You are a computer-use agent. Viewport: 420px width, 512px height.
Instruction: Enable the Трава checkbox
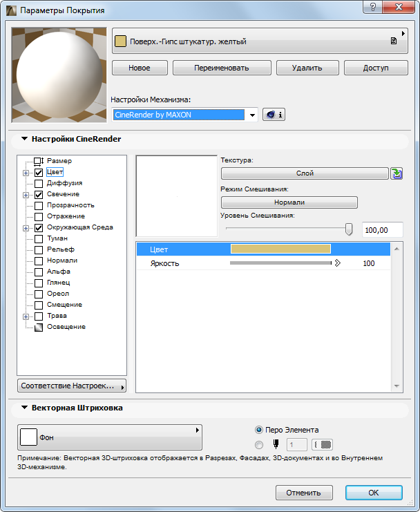(x=39, y=316)
